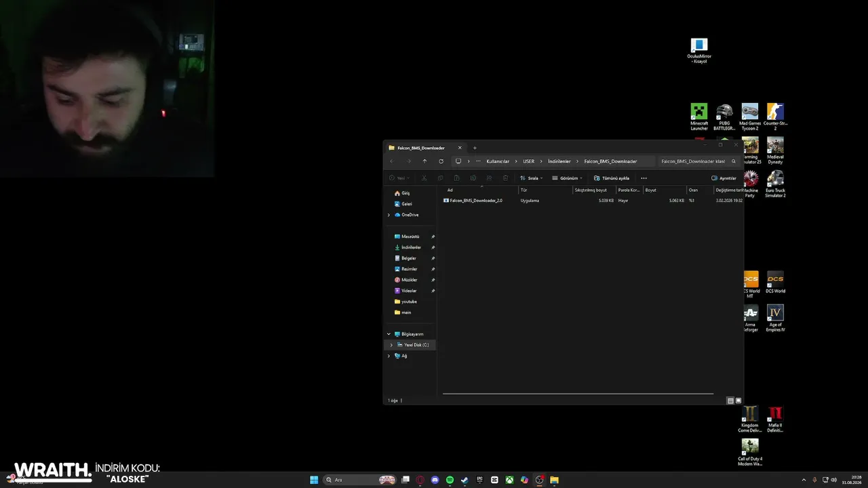Open the Görünüm view dropdown
The width and height of the screenshot is (868, 488).
pos(568,178)
